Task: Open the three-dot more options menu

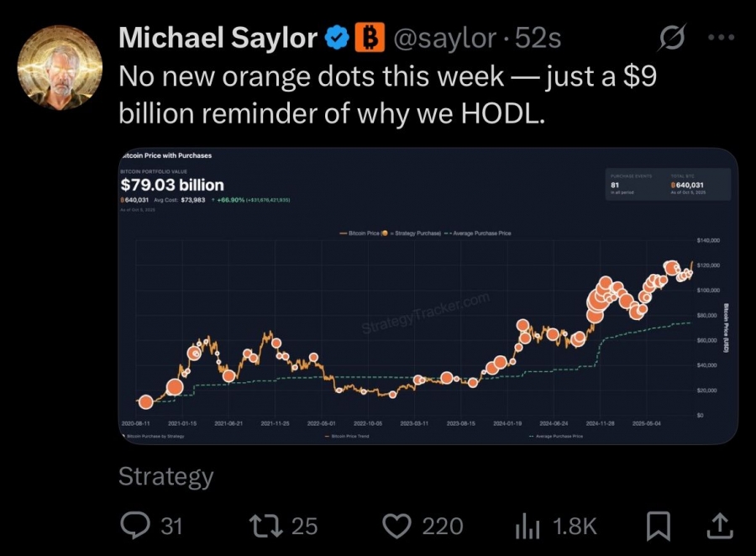Action: [x=721, y=37]
